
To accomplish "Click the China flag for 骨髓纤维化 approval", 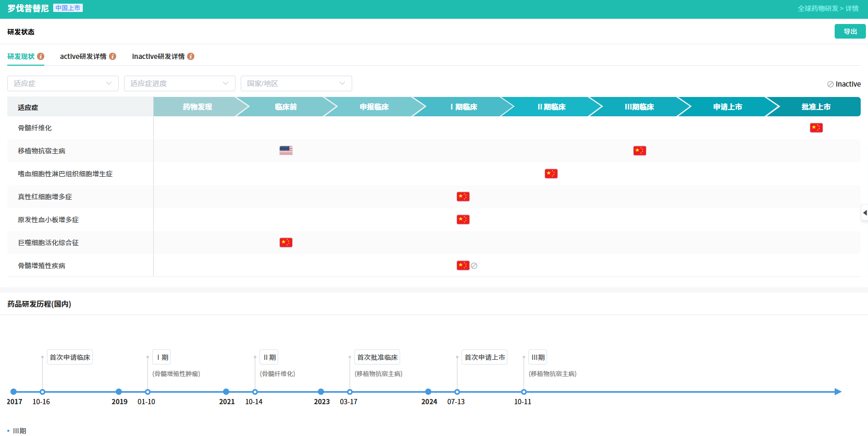I will [816, 128].
